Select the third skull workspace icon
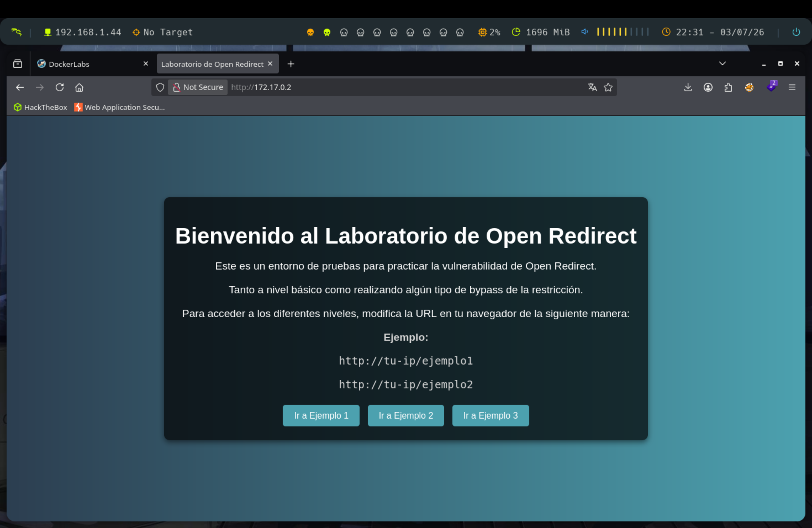The width and height of the screenshot is (812, 528). pos(344,32)
